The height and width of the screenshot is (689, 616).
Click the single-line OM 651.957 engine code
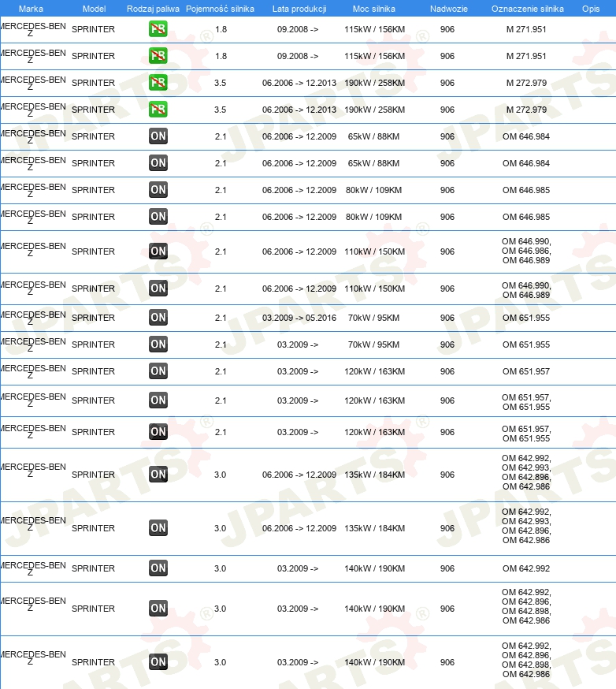(x=526, y=371)
